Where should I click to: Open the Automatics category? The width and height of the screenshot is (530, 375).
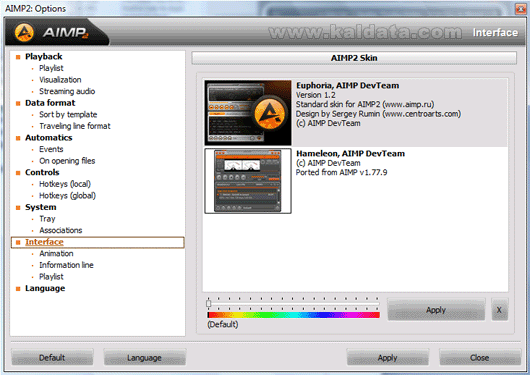[x=49, y=138]
